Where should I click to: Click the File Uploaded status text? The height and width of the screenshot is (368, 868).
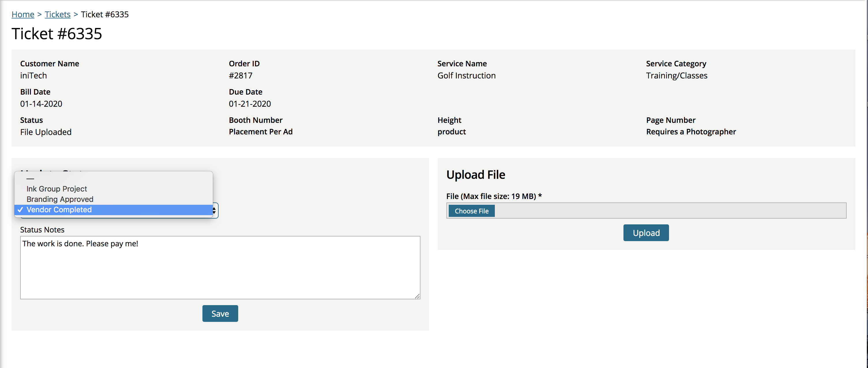tap(46, 132)
